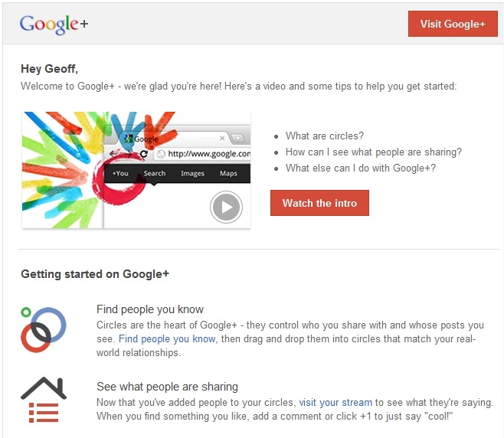The image size is (504, 438).
Task: Click the 'What else can I do with Google+?' bullet
Action: 360,168
